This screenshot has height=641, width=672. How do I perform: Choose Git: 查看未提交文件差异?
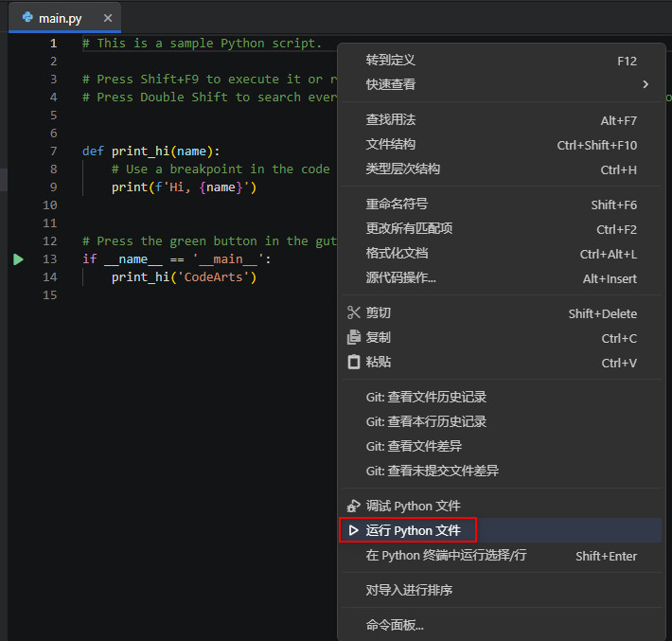pos(432,471)
